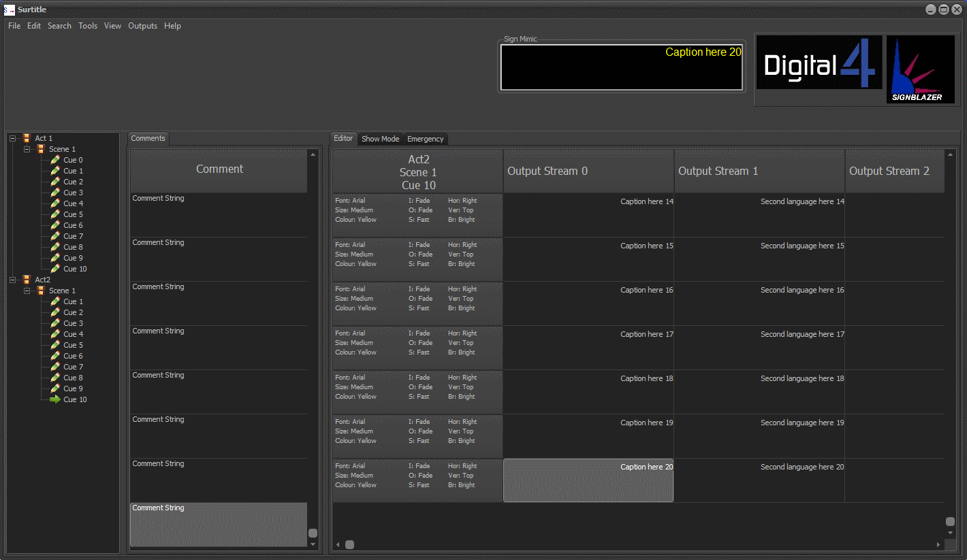The width and height of the screenshot is (967, 560).
Task: Click the Act2 folder icon in tree
Action: pyautogui.click(x=27, y=280)
